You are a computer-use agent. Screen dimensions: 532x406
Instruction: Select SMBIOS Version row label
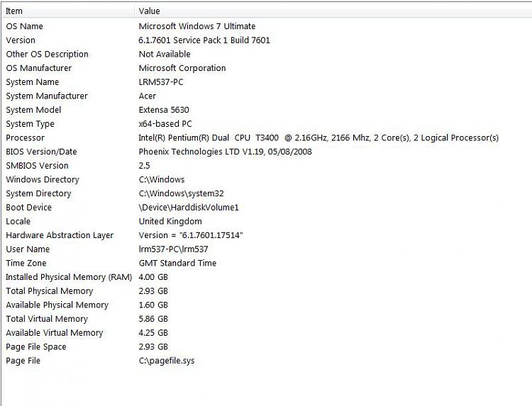click(x=38, y=165)
